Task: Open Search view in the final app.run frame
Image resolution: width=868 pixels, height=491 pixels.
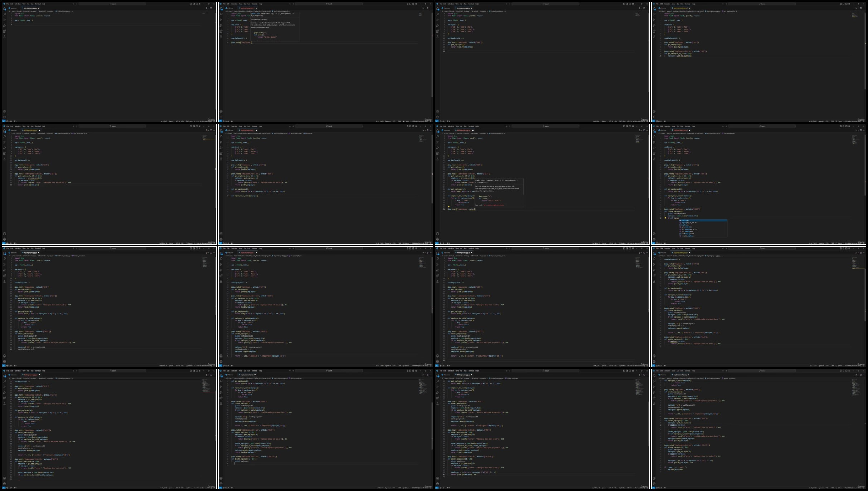Action: (654, 381)
